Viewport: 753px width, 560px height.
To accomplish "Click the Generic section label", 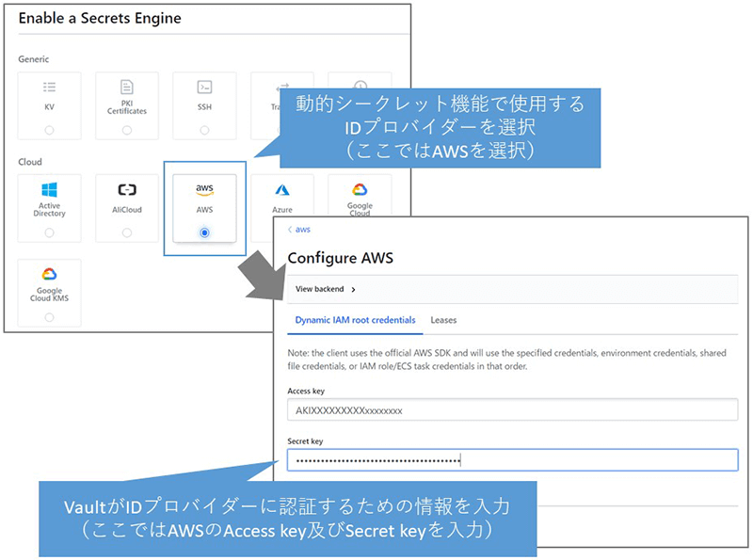I will [x=34, y=59].
